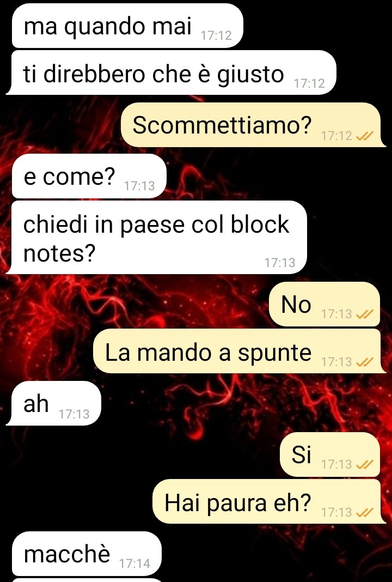This screenshot has width=392, height=582.
Task: Select the 'La mando a spunte' message
Action: click(x=240, y=351)
